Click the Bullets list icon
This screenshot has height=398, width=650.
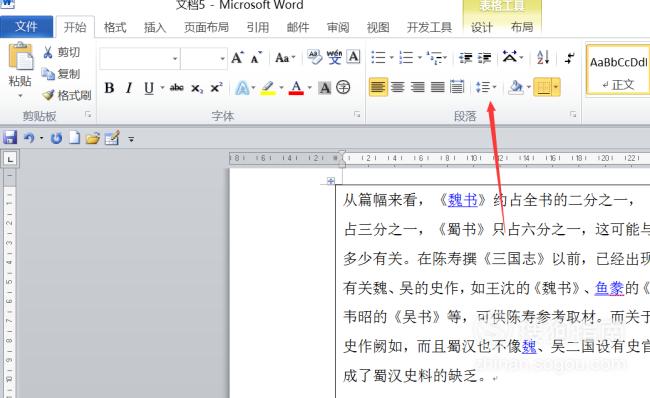[x=378, y=57]
